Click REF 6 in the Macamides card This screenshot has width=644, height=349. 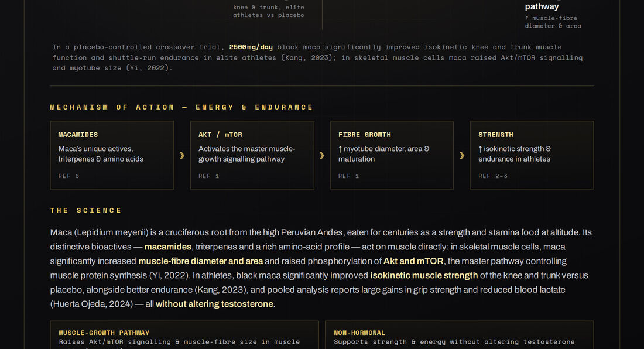[x=68, y=176]
